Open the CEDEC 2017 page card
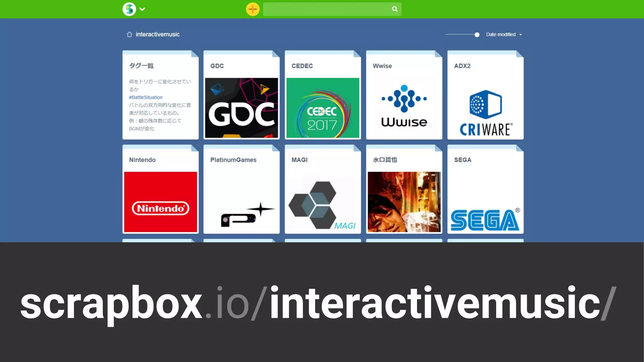Viewport: 644px width, 362px height. [x=323, y=95]
